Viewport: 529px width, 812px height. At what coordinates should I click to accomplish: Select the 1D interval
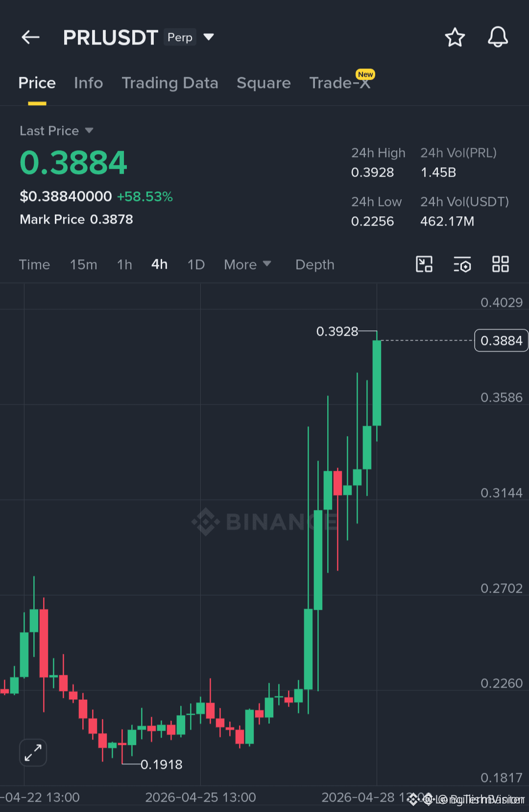(196, 265)
